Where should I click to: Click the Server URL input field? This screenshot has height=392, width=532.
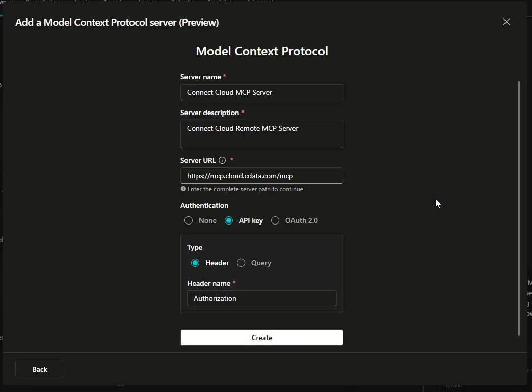(261, 176)
